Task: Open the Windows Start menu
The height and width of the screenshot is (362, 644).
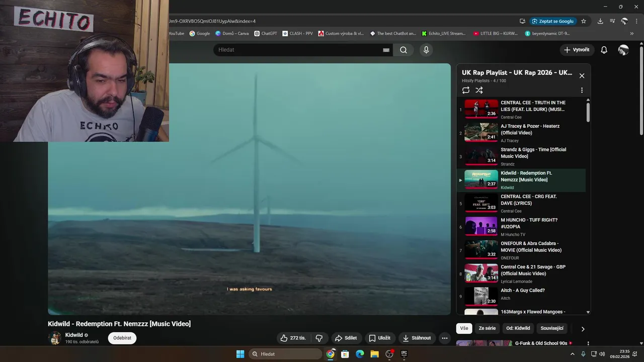Action: coord(240,354)
